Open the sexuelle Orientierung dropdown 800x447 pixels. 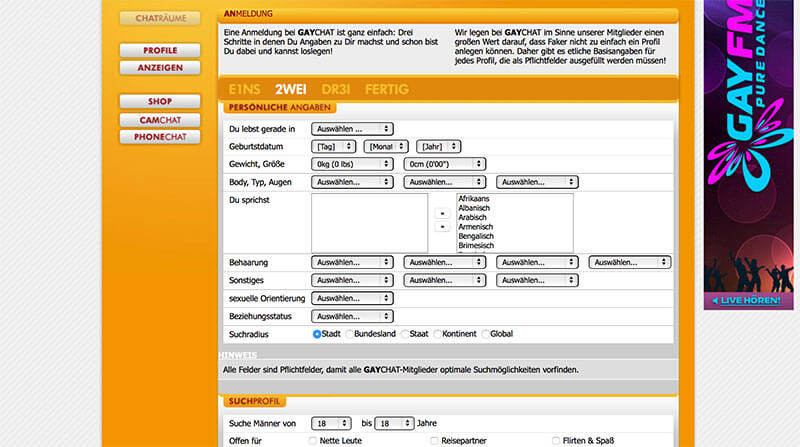click(352, 298)
